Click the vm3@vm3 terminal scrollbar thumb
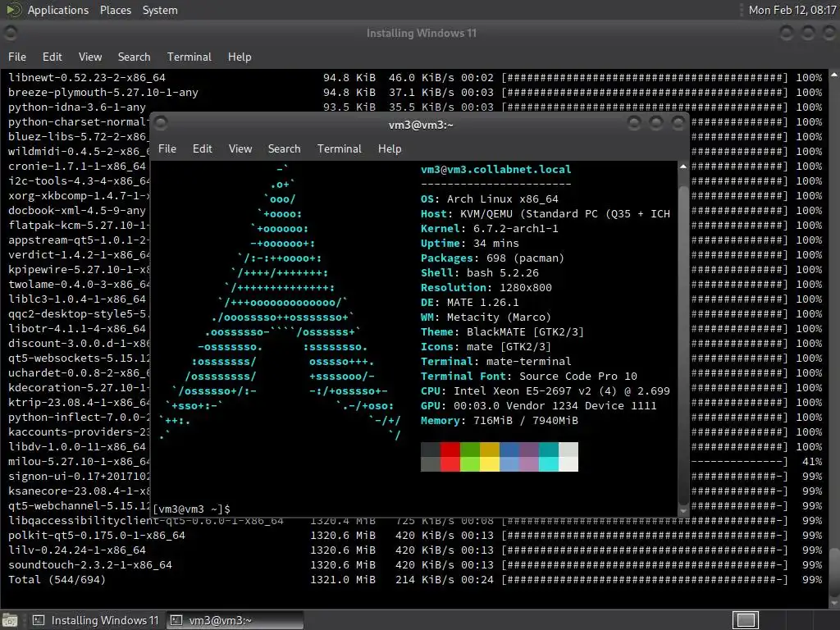840x630 pixels. click(x=683, y=345)
